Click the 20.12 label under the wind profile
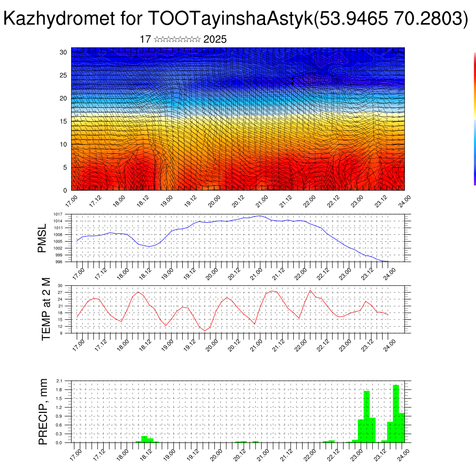476x476 pixels. click(x=238, y=201)
